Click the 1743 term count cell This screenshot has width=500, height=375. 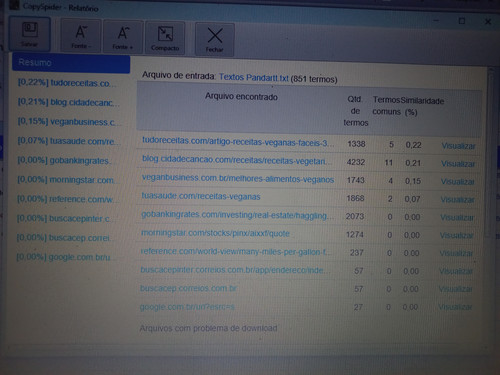point(356,180)
